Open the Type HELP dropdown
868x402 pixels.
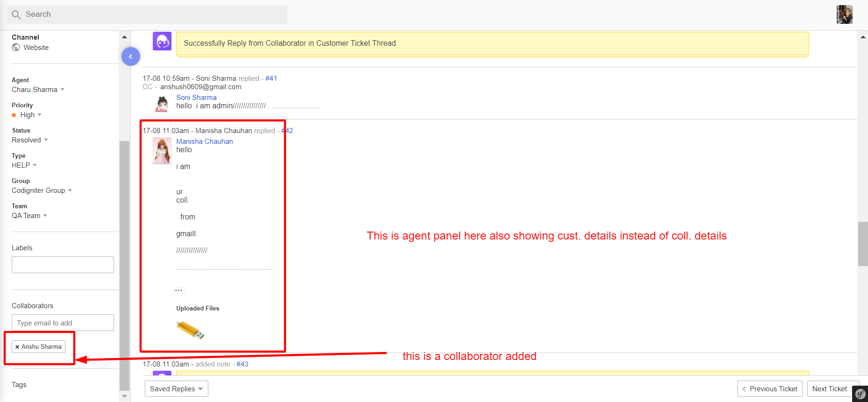24,165
